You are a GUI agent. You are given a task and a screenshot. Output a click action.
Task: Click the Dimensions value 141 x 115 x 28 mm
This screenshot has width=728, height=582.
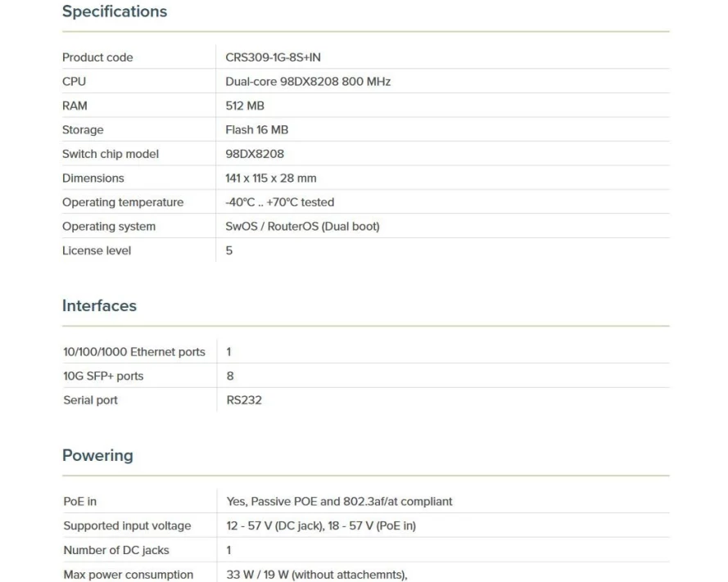[270, 178]
